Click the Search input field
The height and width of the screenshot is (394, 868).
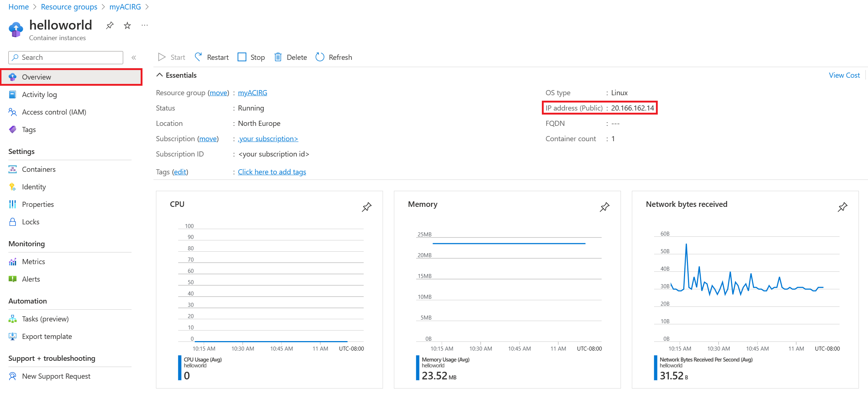pos(66,57)
